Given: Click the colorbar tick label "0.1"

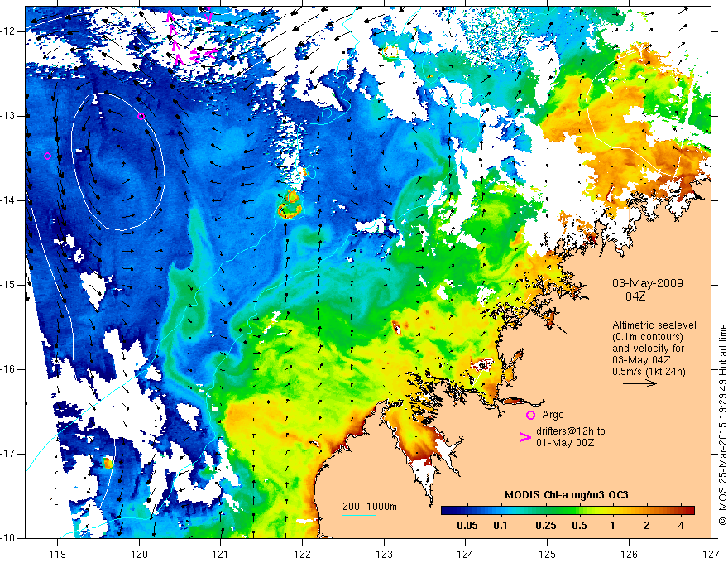Looking at the screenshot, I should (x=500, y=526).
